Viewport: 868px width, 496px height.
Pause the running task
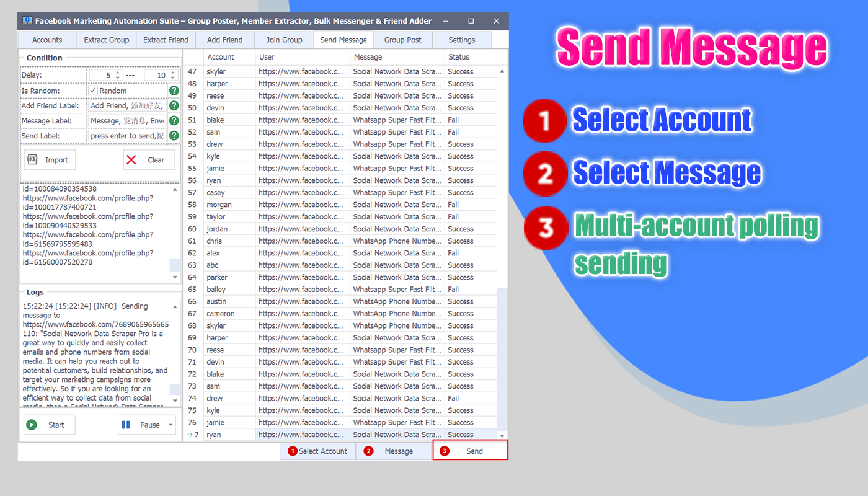(x=141, y=425)
